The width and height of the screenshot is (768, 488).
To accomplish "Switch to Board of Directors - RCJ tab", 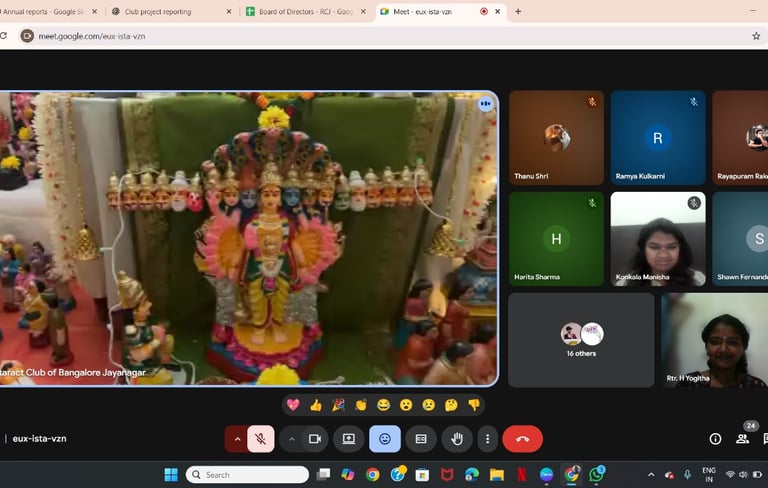I will point(306,11).
